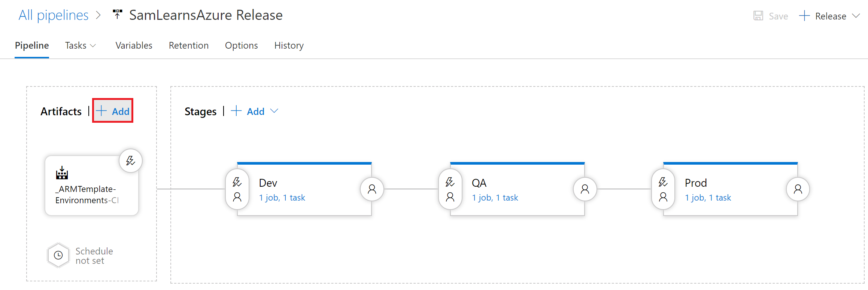Image resolution: width=868 pixels, height=290 pixels.
Task: Click the artifact continuous deployment trigger icon
Action: click(130, 161)
